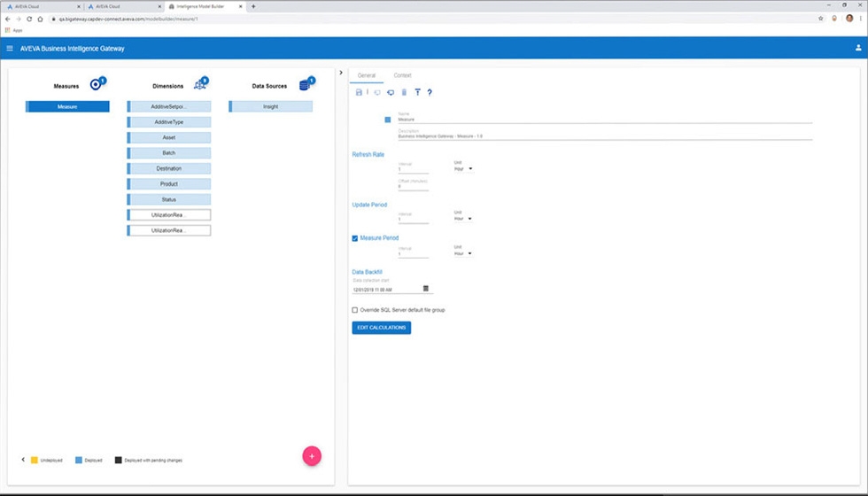Enable Override SQL Server default file group
The width and height of the screenshot is (868, 496).
(x=355, y=310)
